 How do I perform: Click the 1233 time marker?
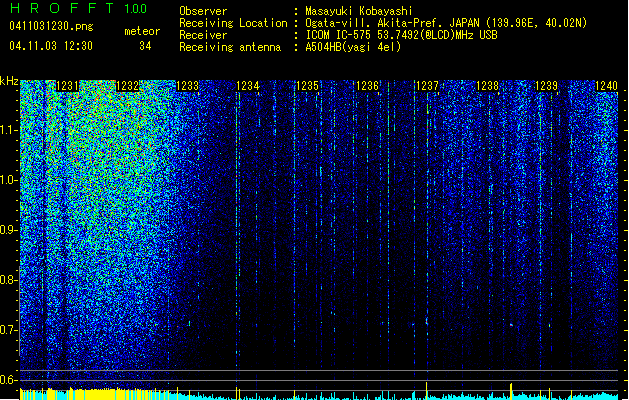[187, 86]
